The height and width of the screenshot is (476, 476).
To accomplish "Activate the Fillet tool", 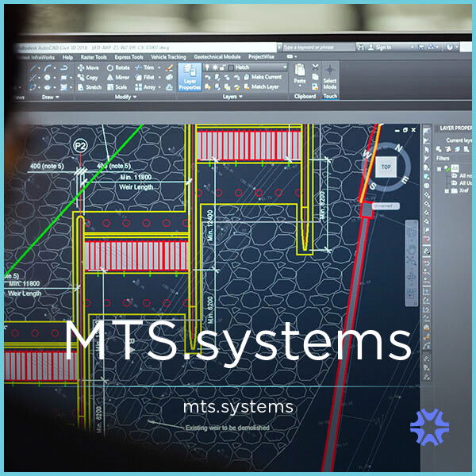I will 145,78.
